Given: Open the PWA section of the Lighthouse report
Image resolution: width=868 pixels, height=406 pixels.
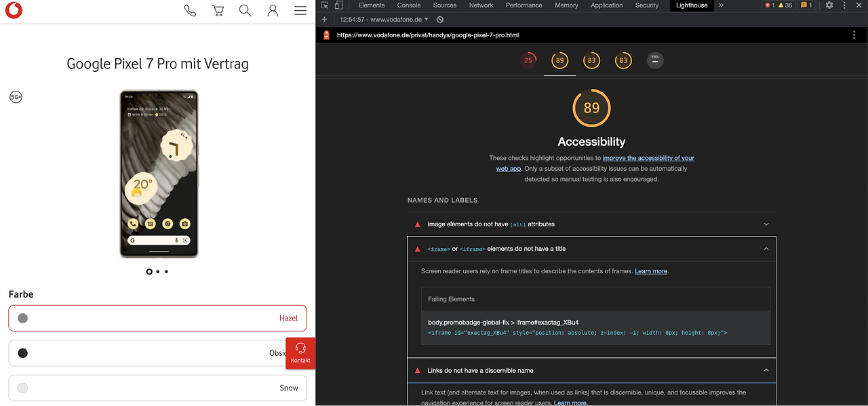Looking at the screenshot, I should [x=655, y=60].
